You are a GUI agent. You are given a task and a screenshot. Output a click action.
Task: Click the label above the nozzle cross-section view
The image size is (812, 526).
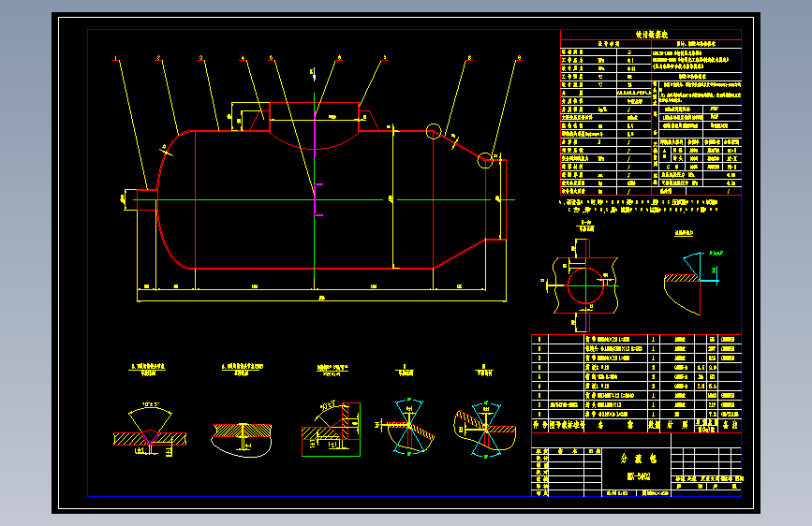(x=585, y=226)
